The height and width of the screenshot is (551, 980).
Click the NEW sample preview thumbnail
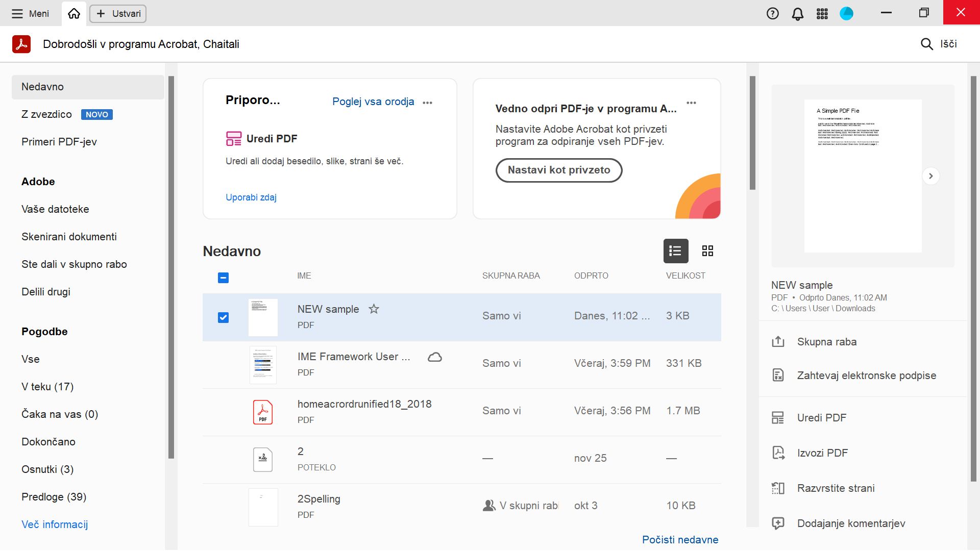(863, 176)
